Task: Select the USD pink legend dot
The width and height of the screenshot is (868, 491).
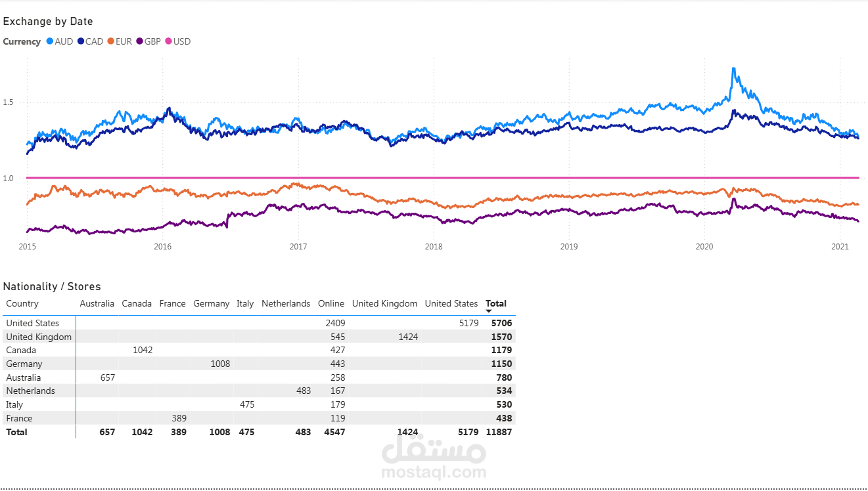Action: click(x=169, y=41)
